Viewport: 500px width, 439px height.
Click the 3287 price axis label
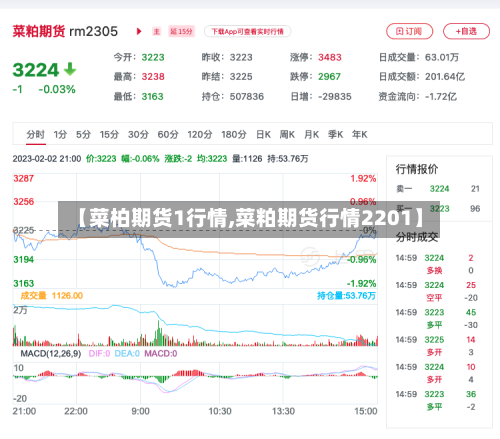coord(24,178)
